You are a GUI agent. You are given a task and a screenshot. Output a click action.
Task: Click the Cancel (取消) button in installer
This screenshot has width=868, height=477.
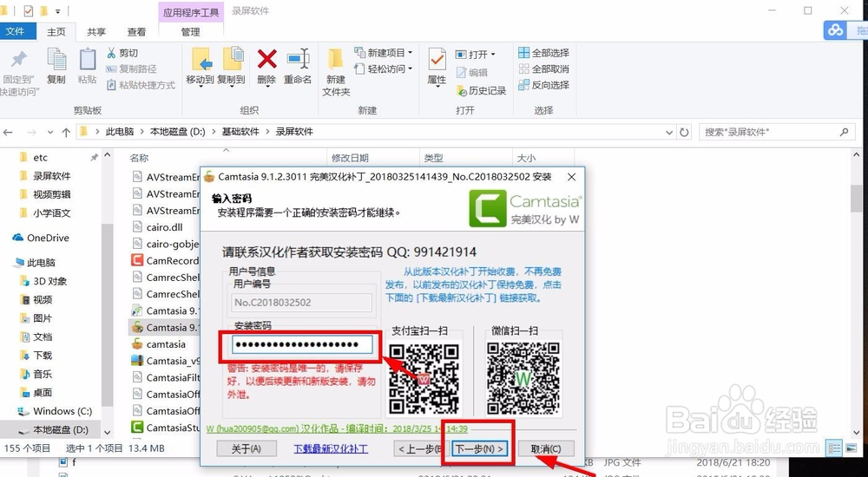click(546, 448)
